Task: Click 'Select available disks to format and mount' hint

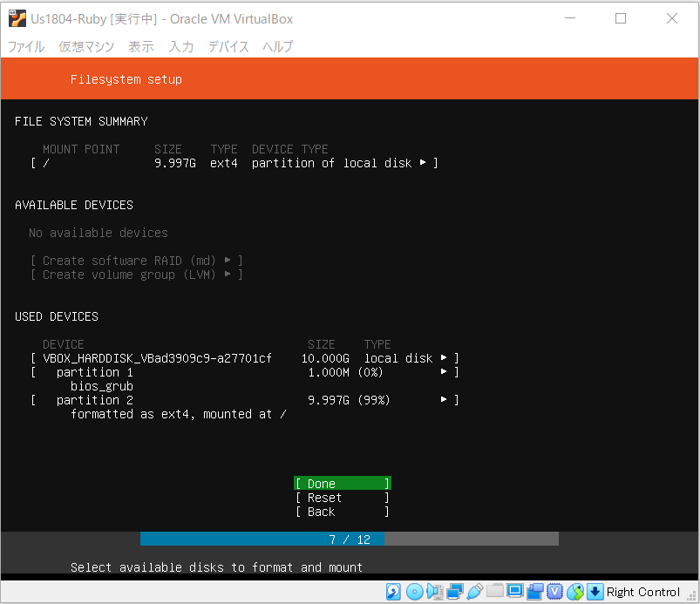Action: coord(216,567)
